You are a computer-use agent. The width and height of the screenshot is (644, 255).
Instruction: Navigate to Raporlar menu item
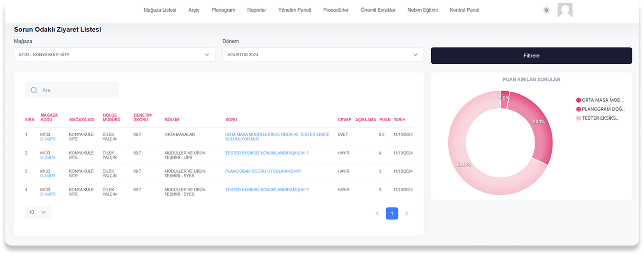[x=256, y=10]
